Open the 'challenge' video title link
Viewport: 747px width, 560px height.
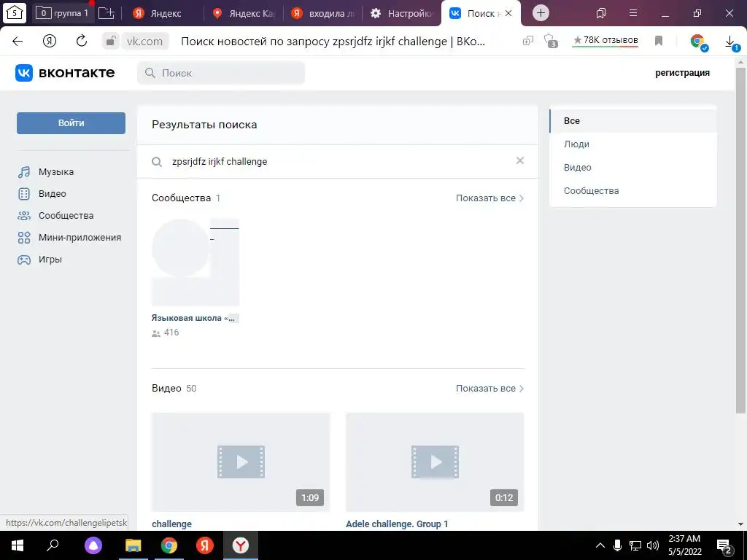tap(171, 524)
